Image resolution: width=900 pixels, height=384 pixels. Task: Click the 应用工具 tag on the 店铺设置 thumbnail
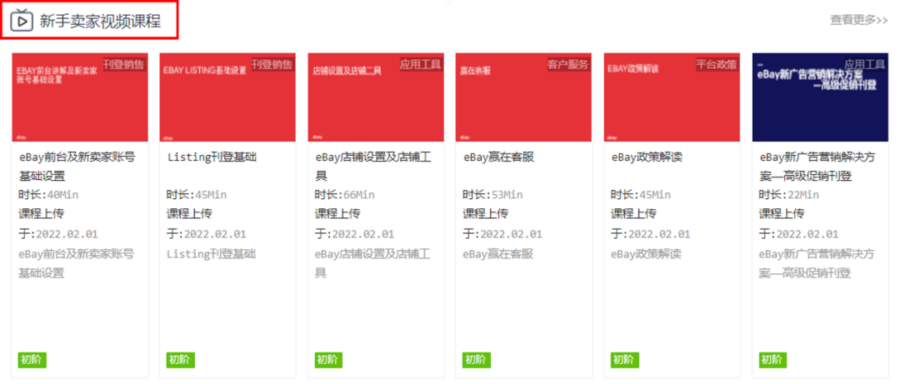(420, 64)
